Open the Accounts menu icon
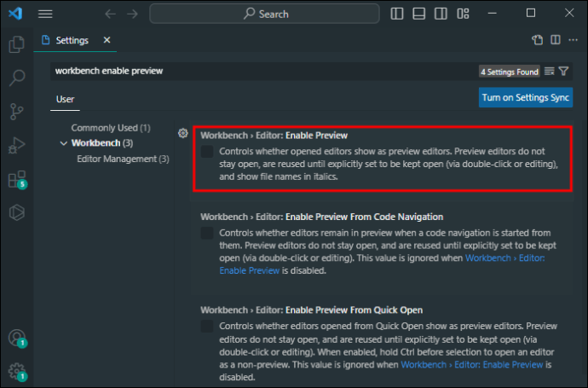The width and height of the screenshot is (588, 388). (16, 338)
